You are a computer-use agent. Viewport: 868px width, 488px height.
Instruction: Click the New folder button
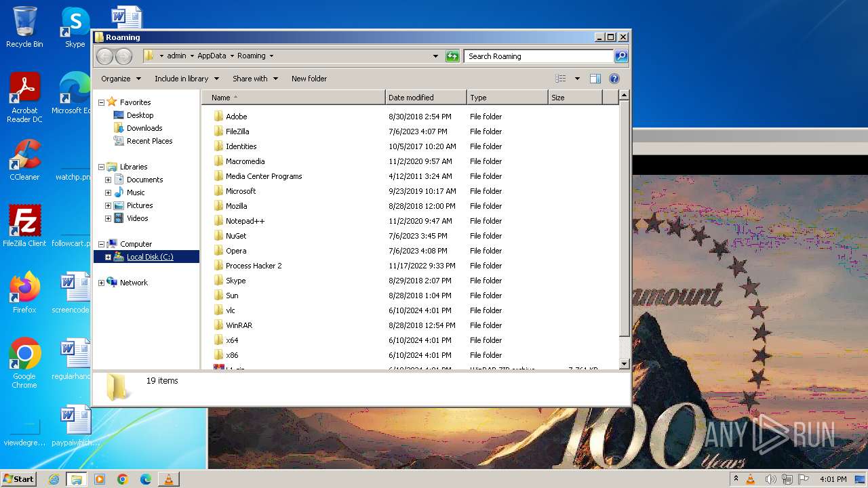click(309, 79)
